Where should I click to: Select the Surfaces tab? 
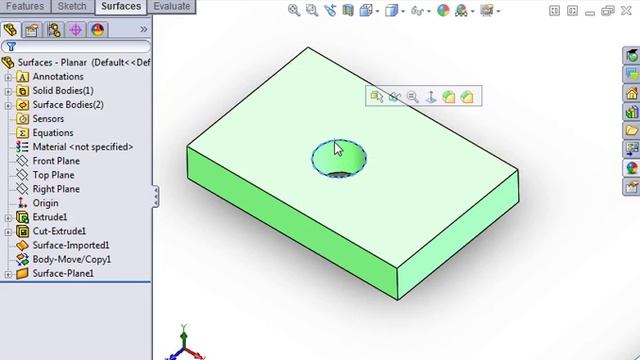pos(121,7)
